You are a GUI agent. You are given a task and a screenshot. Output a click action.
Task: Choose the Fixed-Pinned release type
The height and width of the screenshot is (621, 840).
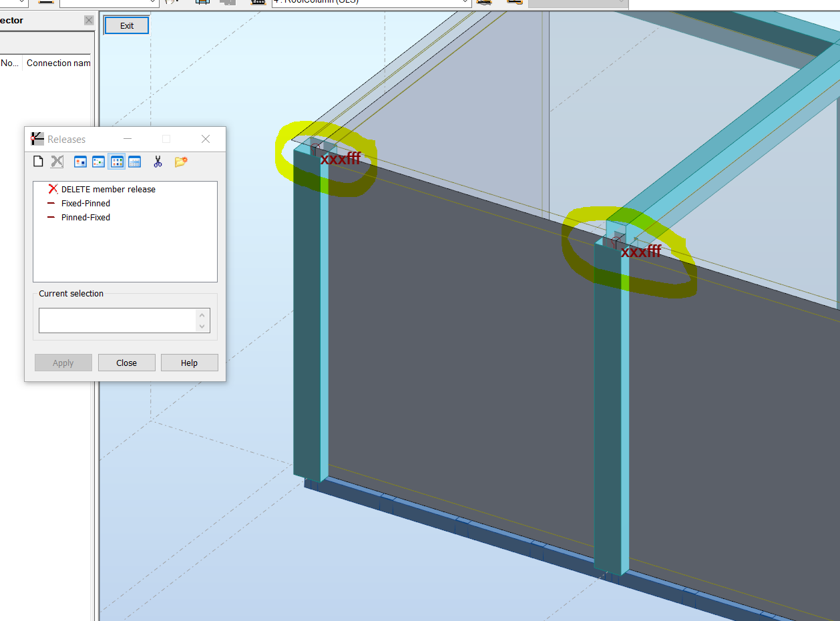pyautogui.click(x=85, y=203)
